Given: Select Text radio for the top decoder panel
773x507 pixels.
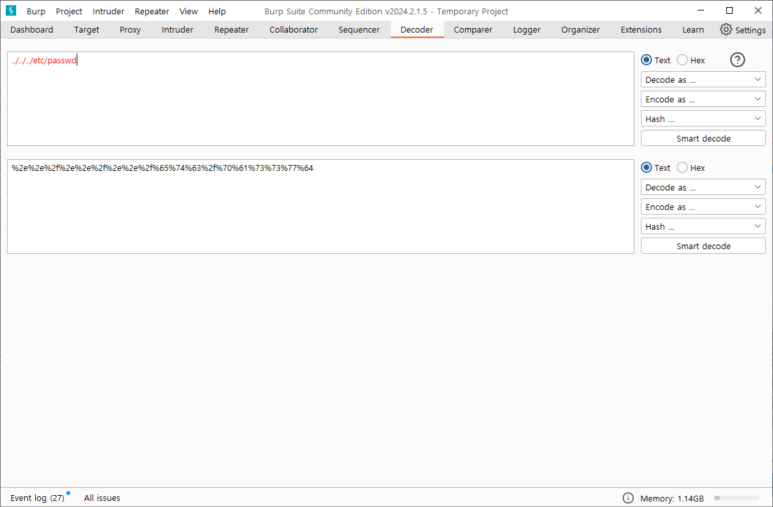Looking at the screenshot, I should pos(646,60).
